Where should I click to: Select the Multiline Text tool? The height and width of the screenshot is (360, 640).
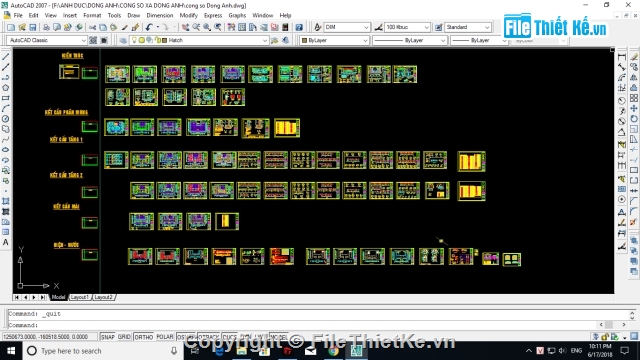(6, 242)
